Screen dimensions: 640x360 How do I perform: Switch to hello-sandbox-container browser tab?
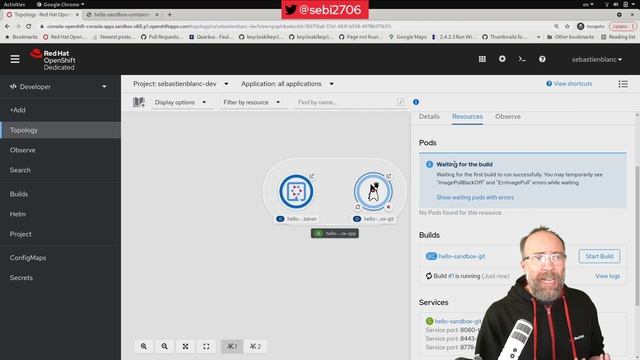click(x=122, y=15)
